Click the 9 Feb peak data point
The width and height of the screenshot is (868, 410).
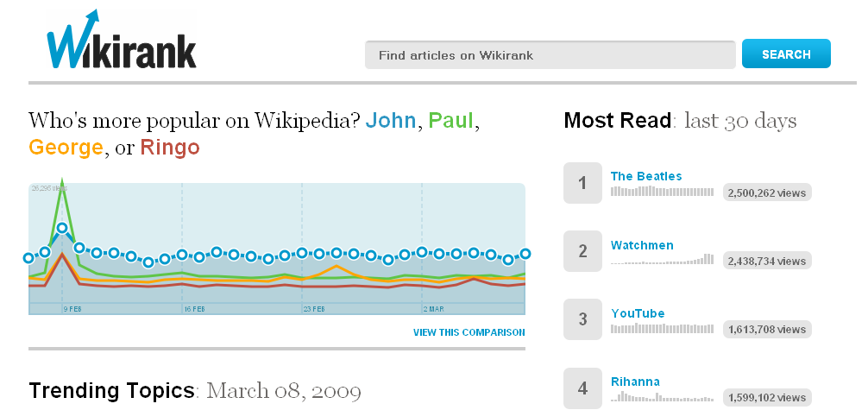[62, 229]
